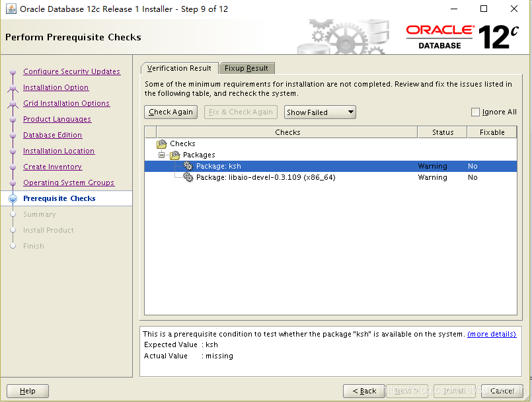Screen dimensions: 532x402
Task: Go to Database Edition step
Action: pos(52,135)
